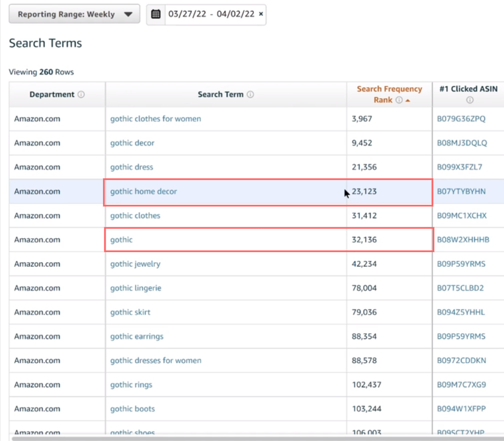Image resolution: width=504 pixels, height=441 pixels.
Task: Click the Department column header
Action: pos(52,94)
